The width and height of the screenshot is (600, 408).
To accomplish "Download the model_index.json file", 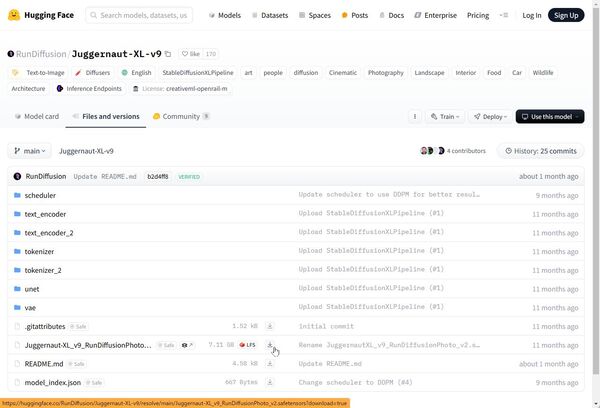I will (x=270, y=382).
